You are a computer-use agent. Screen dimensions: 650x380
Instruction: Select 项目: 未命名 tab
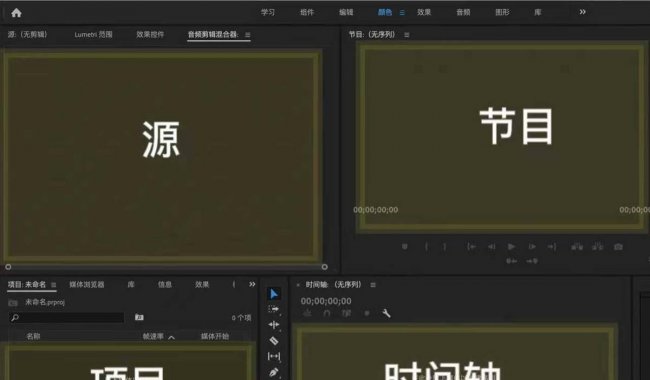(x=27, y=284)
